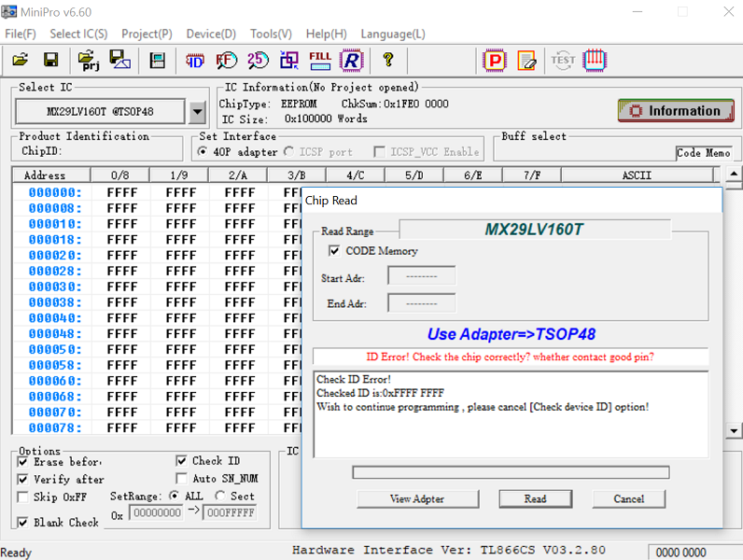Click the FILL buffer toolbar icon

[x=320, y=61]
